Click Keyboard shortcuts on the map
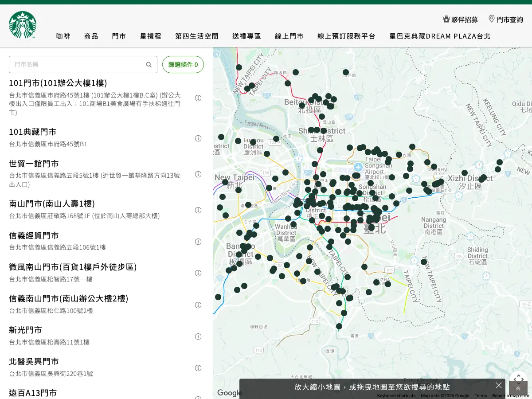 (x=396, y=395)
